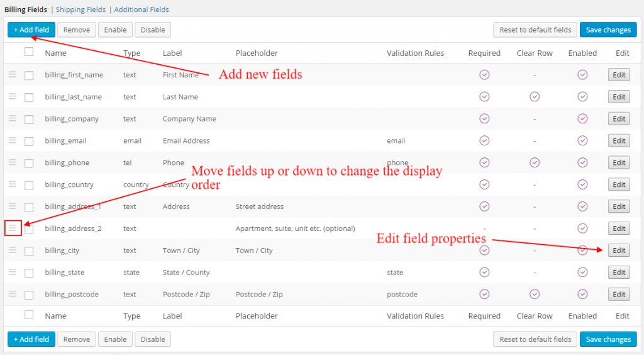
Task: Click the top Save changes button
Action: tap(608, 30)
